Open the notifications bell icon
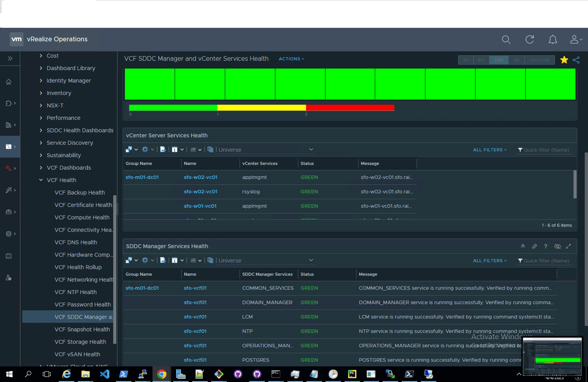The image size is (588, 382). pyautogui.click(x=553, y=39)
